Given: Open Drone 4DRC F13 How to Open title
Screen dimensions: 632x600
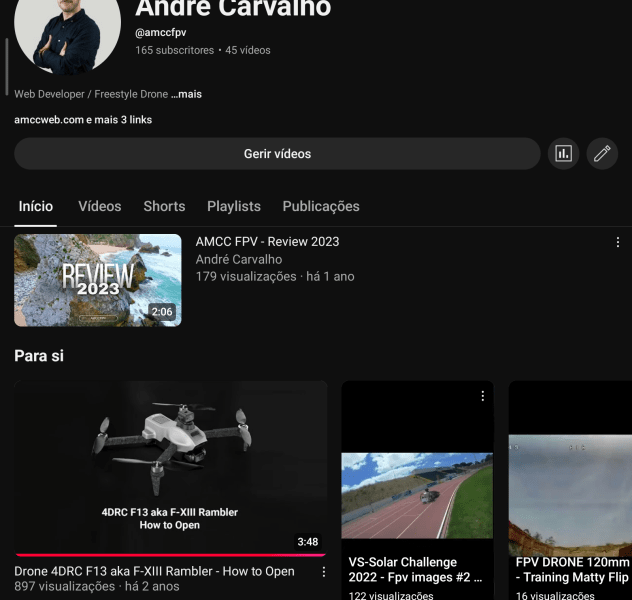Looking at the screenshot, I should click(x=154, y=571).
